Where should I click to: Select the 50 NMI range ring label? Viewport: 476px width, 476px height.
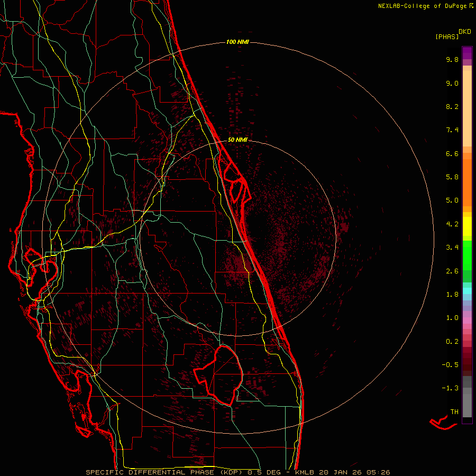[x=237, y=140]
